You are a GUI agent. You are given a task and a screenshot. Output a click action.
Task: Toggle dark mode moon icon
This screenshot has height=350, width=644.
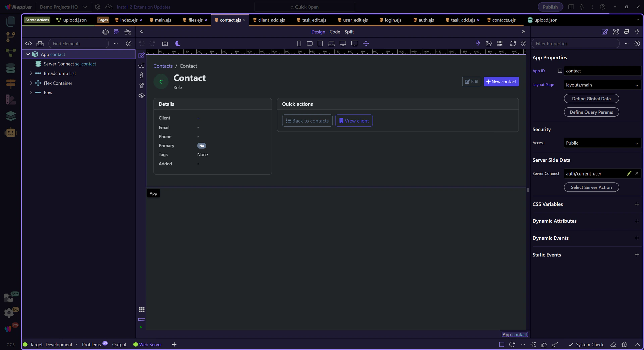coord(178,43)
